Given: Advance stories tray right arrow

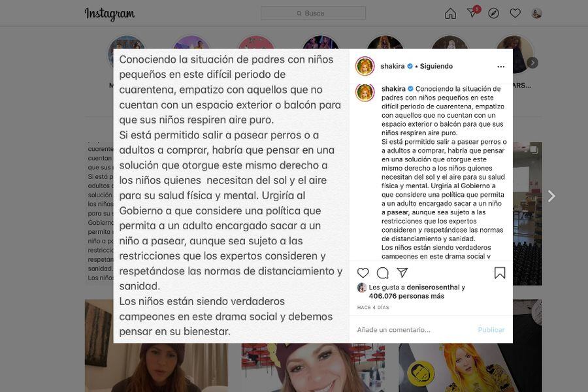Looking at the screenshot, I should 532,63.
